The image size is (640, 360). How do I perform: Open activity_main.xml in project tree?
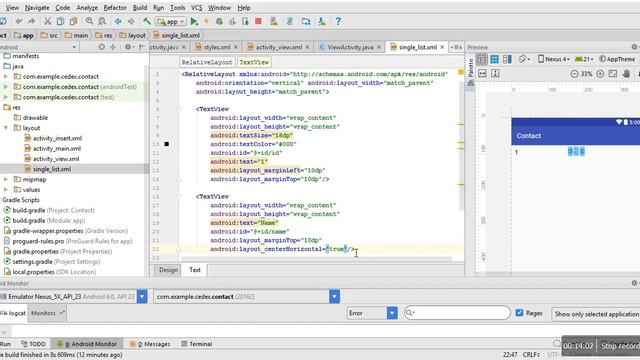click(x=57, y=149)
